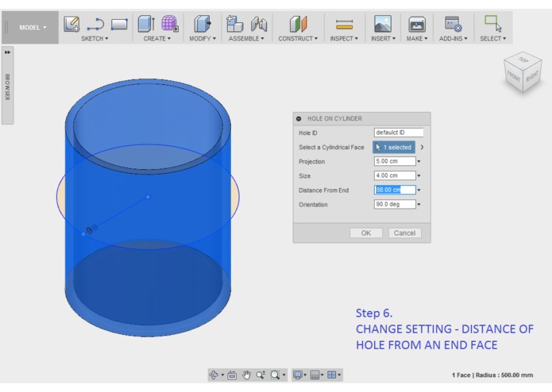The height and width of the screenshot is (392, 552).
Task: Click the Measure ruler icon
Action: tap(344, 25)
